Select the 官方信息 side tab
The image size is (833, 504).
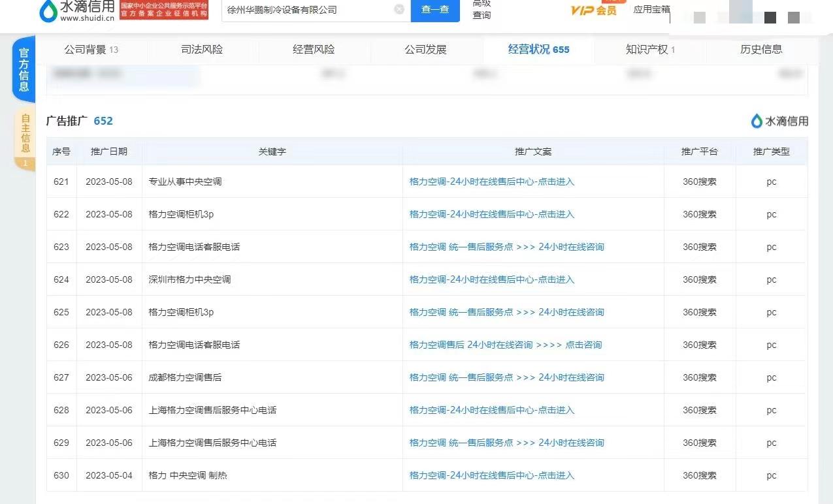(24, 69)
